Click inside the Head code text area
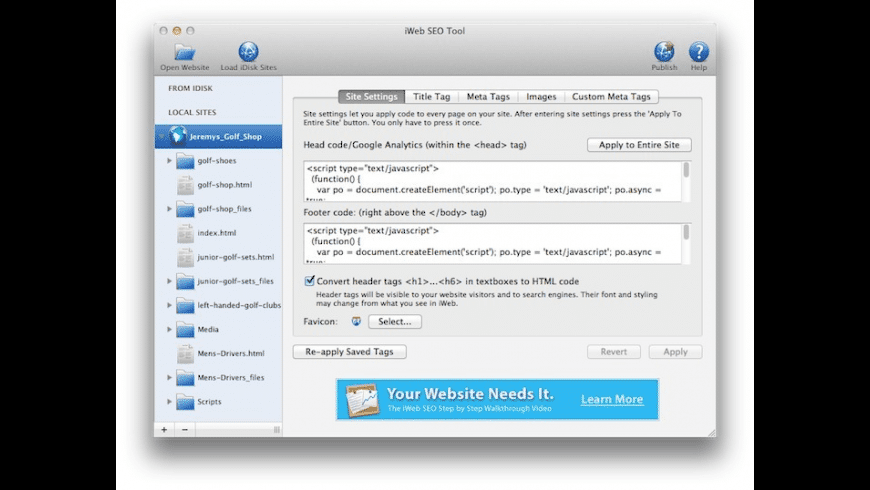Image resolution: width=870 pixels, height=490 pixels. pyautogui.click(x=493, y=181)
